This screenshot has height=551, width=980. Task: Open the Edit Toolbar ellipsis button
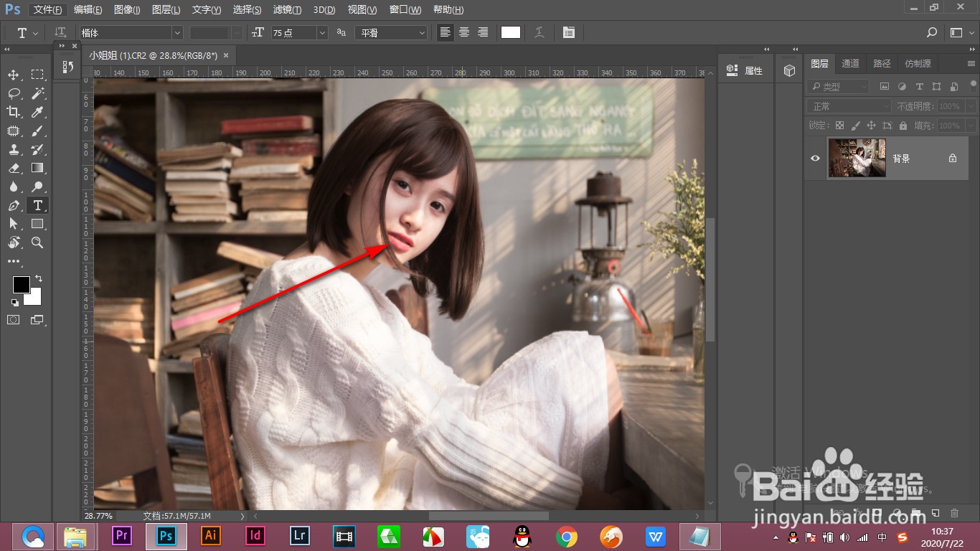click(14, 262)
